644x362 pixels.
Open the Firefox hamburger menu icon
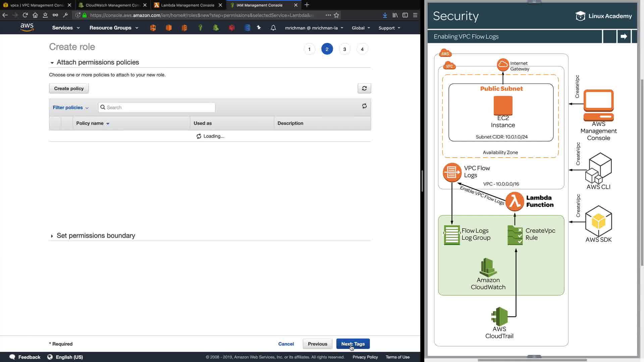coord(415,15)
